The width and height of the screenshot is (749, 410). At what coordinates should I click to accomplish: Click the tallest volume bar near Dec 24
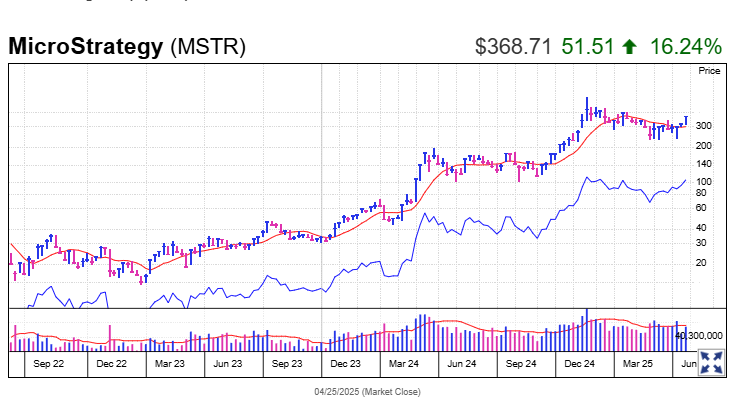tap(586, 332)
